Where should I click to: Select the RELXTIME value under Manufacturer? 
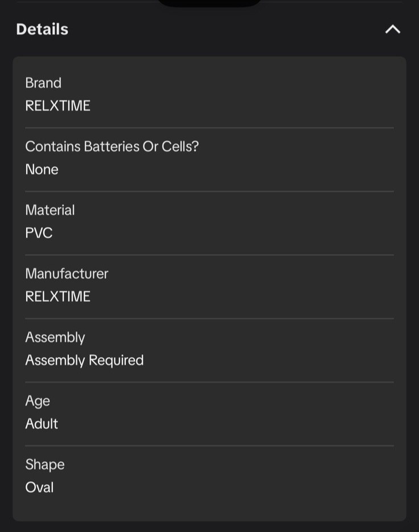57,297
